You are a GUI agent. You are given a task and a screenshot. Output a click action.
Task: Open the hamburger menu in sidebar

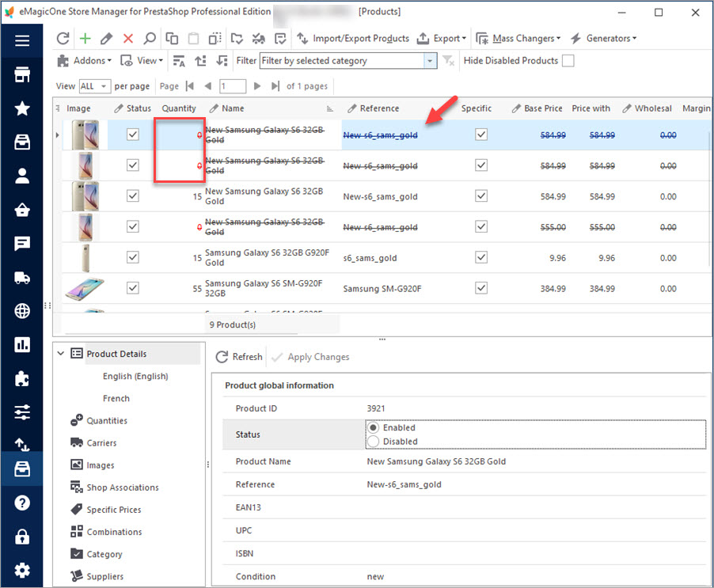(x=22, y=40)
